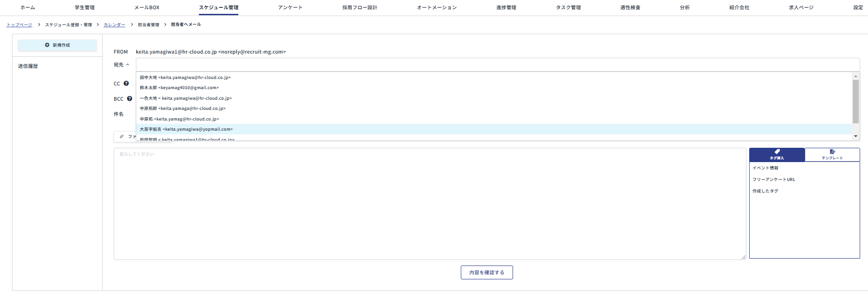
Task: Click the template icon on テンプレート tab
Action: 832,151
